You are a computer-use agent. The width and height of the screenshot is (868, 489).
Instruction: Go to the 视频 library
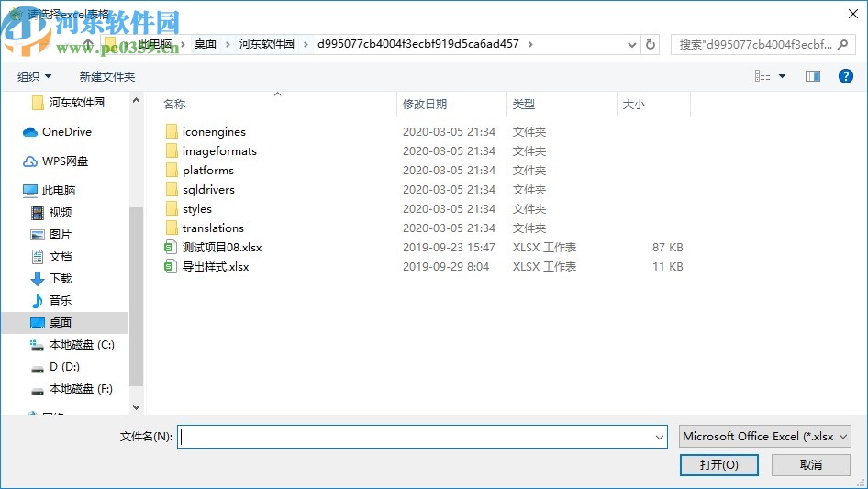coord(51,212)
